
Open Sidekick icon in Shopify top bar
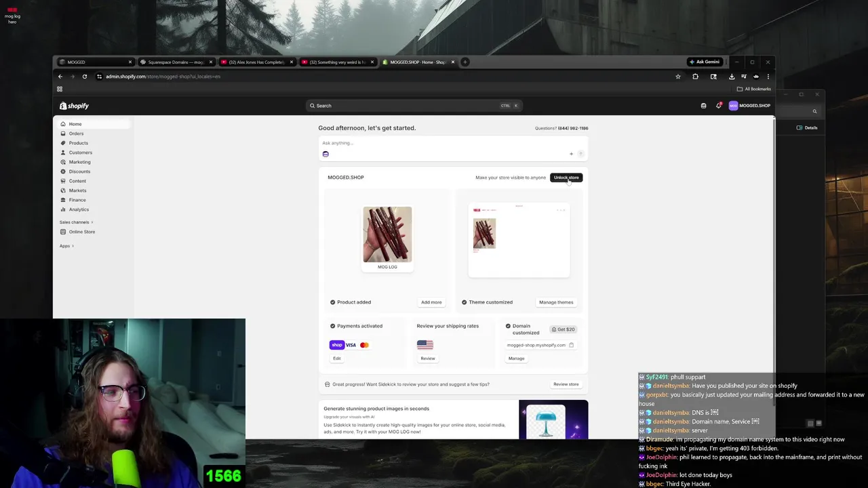tap(703, 106)
